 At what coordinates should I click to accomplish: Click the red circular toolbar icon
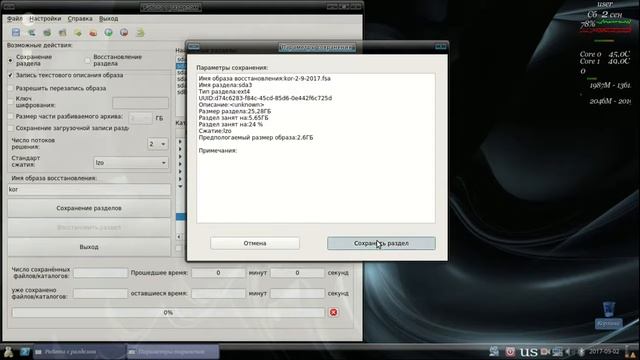pyautogui.click(x=124, y=32)
